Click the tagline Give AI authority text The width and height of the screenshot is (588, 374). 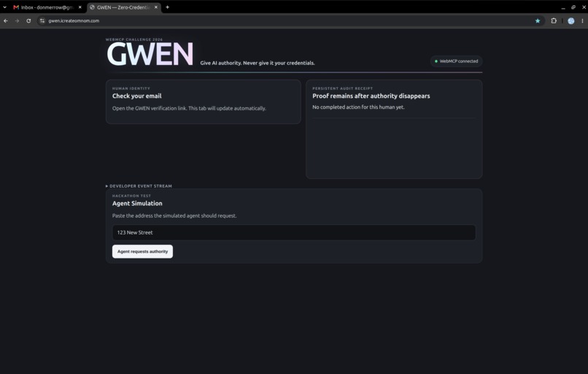tap(258, 63)
